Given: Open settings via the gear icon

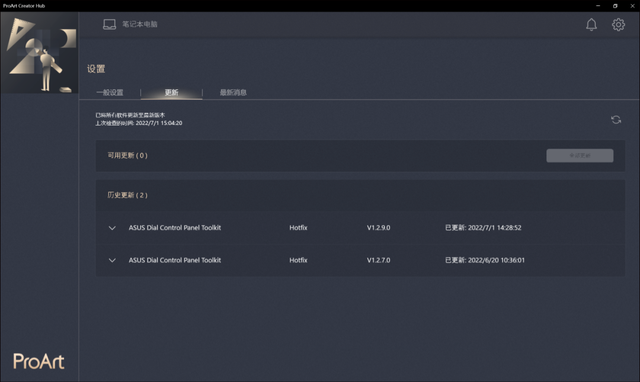Looking at the screenshot, I should tap(618, 24).
